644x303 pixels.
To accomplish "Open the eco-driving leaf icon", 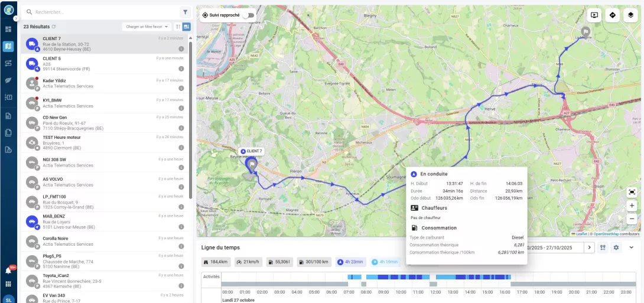I will click(x=8, y=80).
